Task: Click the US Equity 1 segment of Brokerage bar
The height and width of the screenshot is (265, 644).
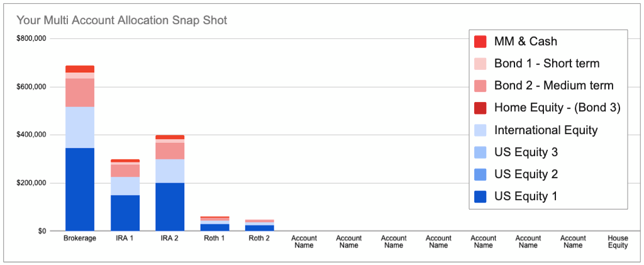Action: pos(80,189)
